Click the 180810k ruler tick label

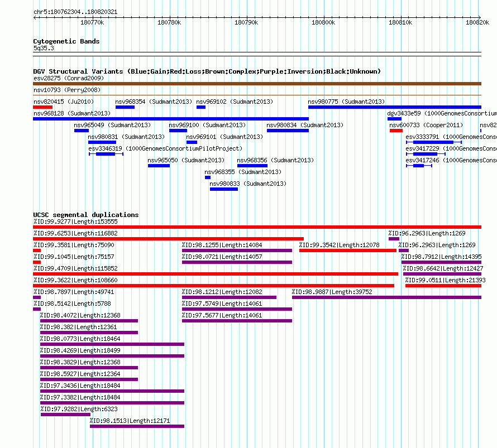pyautogui.click(x=400, y=22)
